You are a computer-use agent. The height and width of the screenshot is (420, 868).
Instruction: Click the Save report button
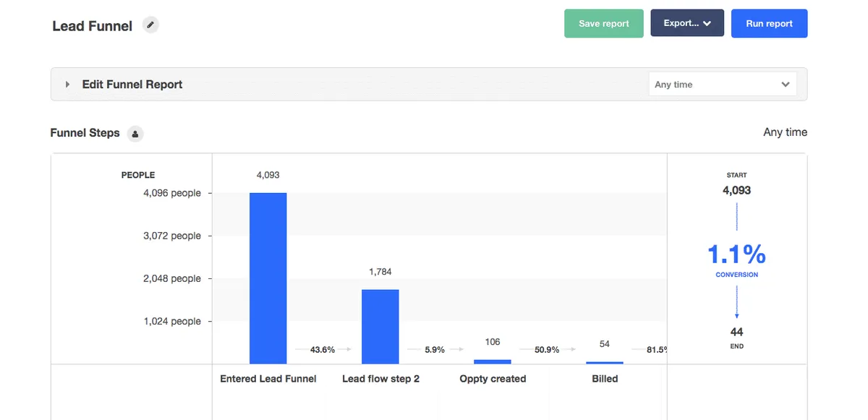pyautogui.click(x=603, y=23)
